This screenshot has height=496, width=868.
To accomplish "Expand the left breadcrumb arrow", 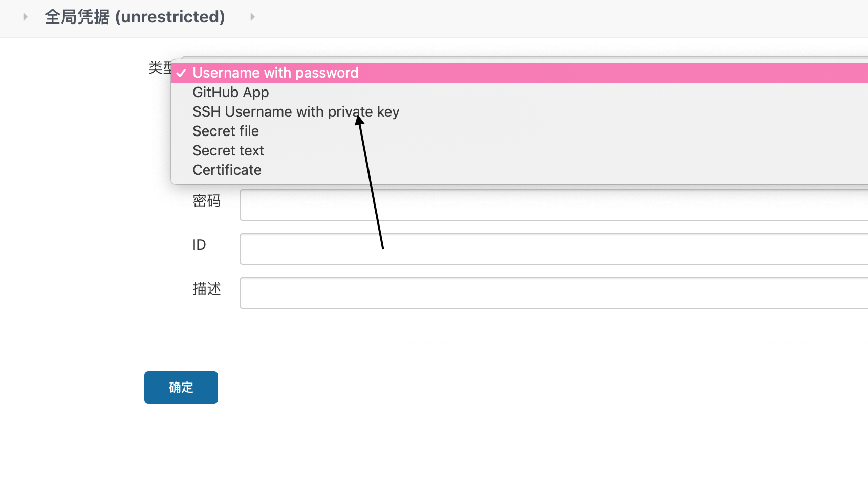I will tap(25, 16).
